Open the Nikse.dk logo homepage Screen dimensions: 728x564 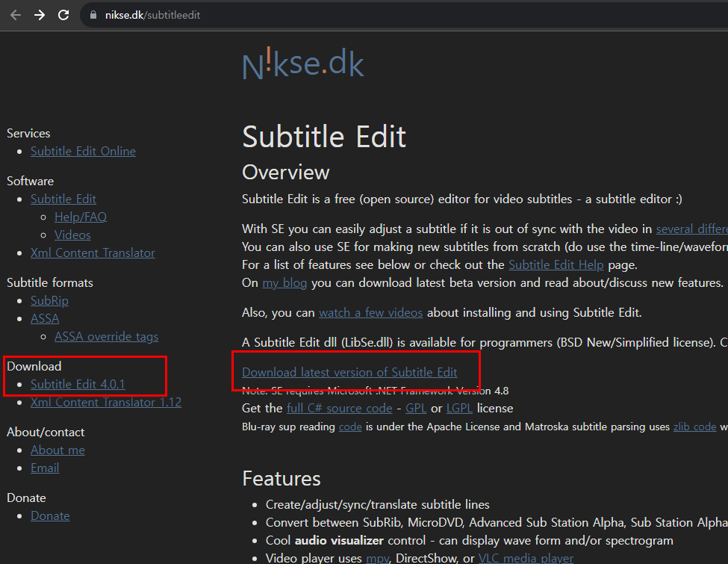pyautogui.click(x=303, y=63)
